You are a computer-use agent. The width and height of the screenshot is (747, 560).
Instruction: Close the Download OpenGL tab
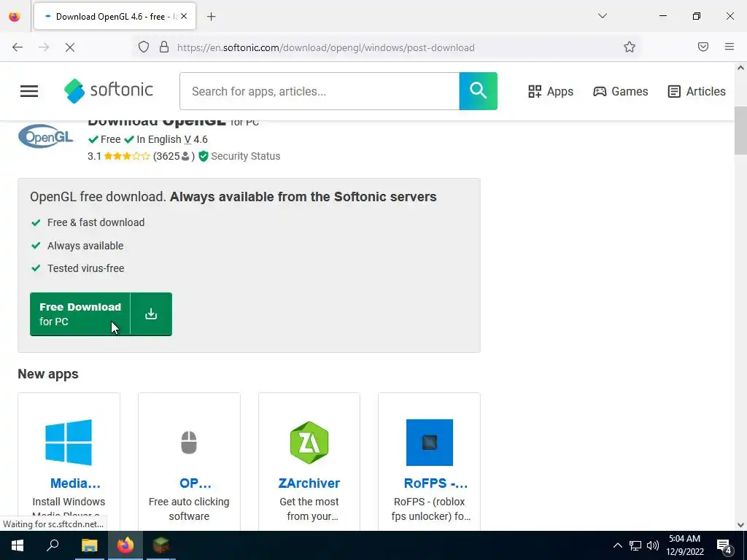point(184,16)
